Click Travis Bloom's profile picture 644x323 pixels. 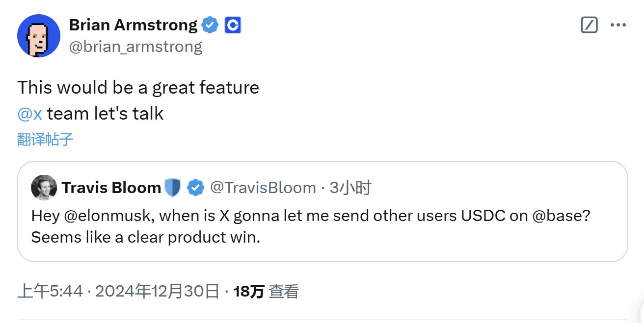44,187
